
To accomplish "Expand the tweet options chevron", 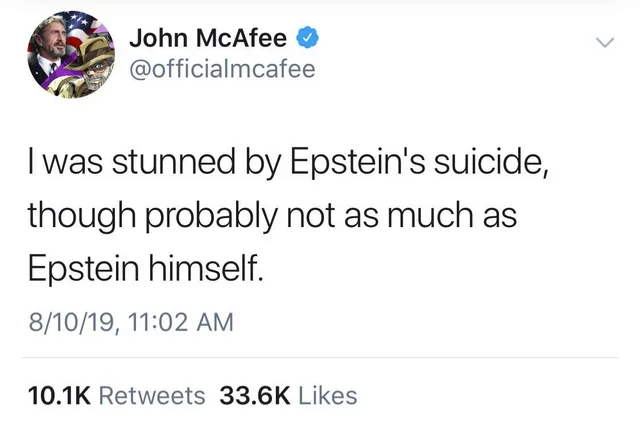I will coord(603,43).
